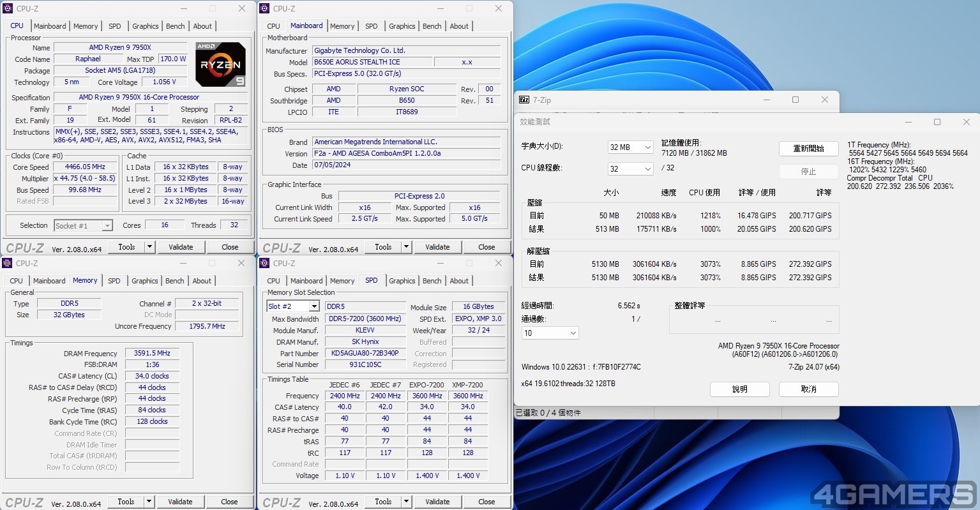
Task: Click the disabled 停止 stop button
Action: 808,172
